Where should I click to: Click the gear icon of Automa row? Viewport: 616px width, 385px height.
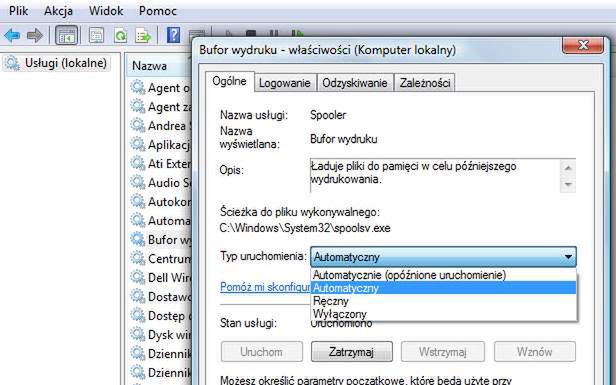[138, 220]
